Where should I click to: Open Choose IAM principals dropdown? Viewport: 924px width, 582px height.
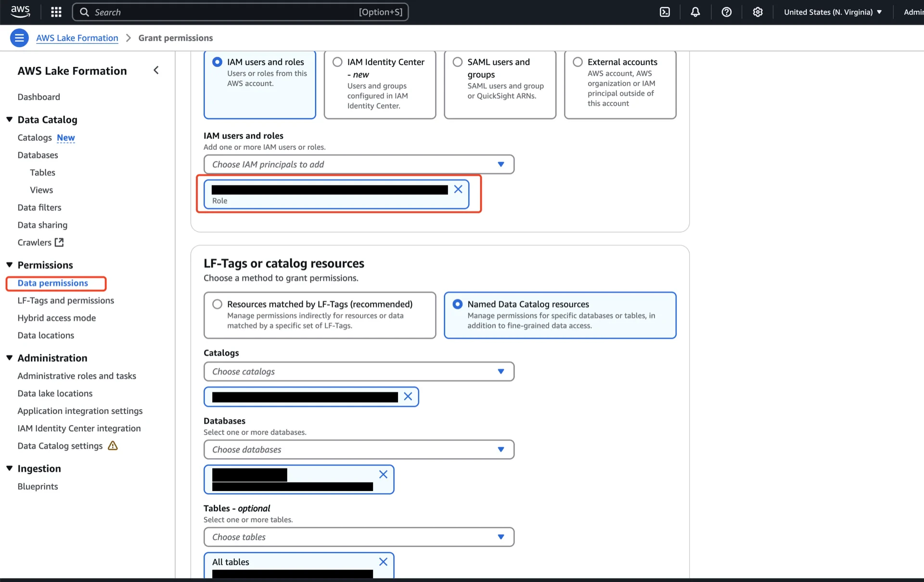pyautogui.click(x=359, y=164)
